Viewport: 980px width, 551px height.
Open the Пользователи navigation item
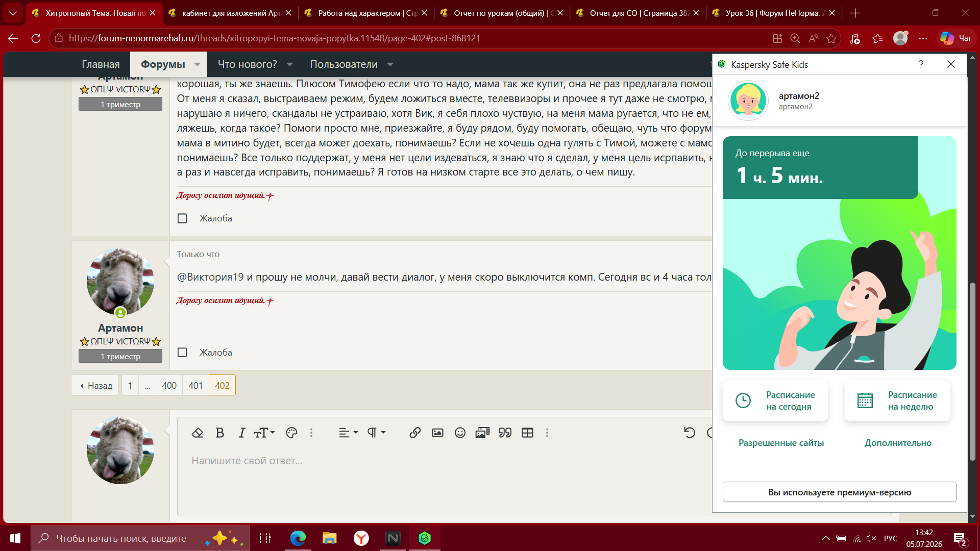[x=344, y=64]
